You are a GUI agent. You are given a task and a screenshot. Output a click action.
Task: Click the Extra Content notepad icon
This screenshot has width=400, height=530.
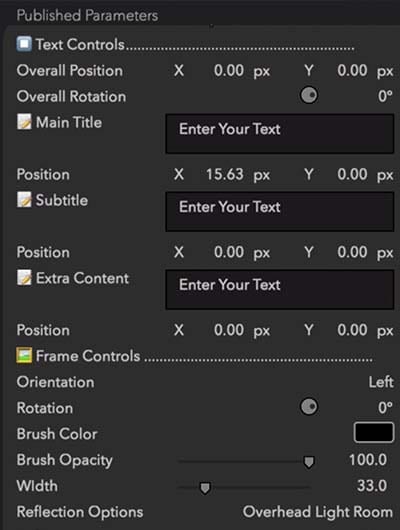[24, 278]
